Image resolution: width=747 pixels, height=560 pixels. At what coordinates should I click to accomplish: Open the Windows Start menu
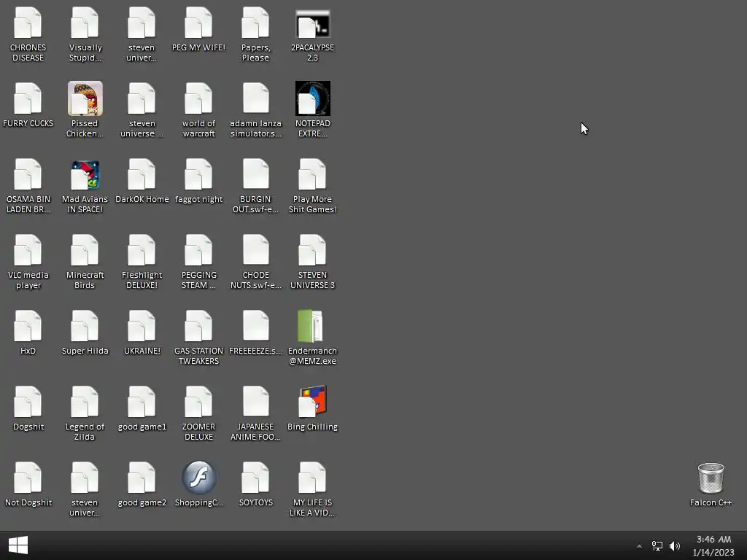point(18,545)
